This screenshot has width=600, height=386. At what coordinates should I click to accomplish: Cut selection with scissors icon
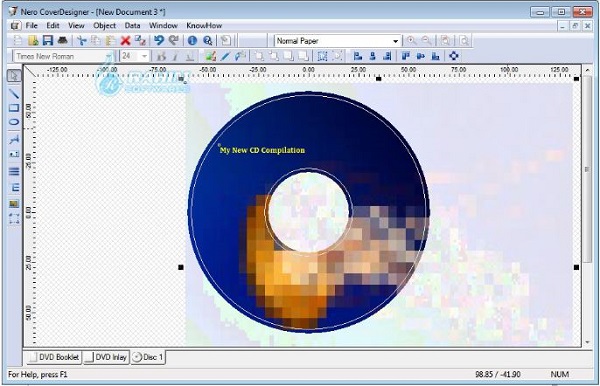tap(82, 41)
